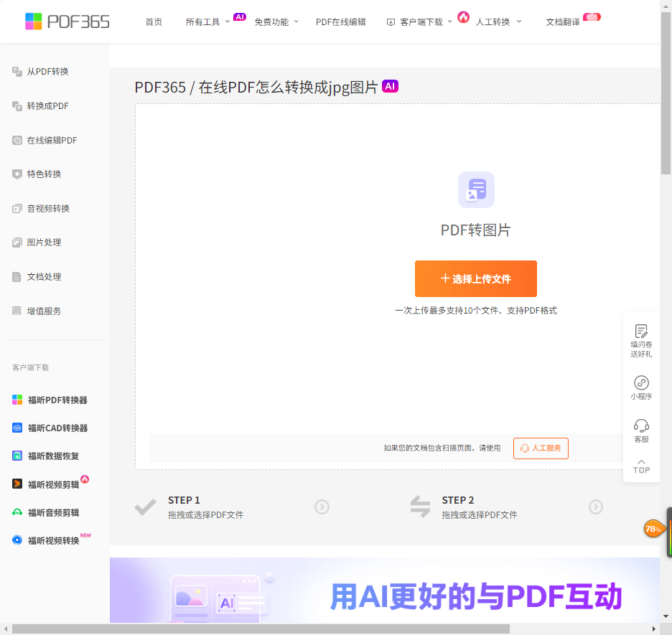
Task: Click the PDF转图片 title text
Action: [476, 230]
